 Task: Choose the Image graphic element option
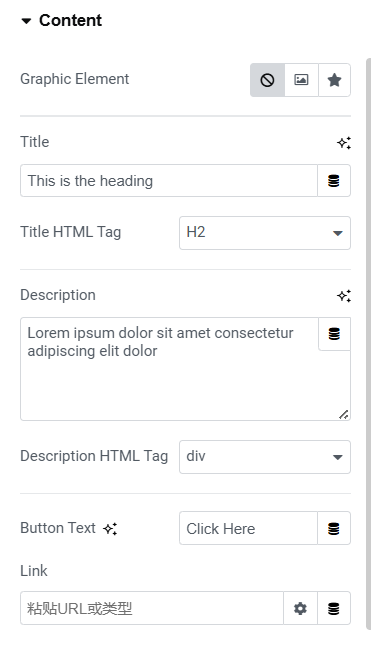tap(301, 80)
